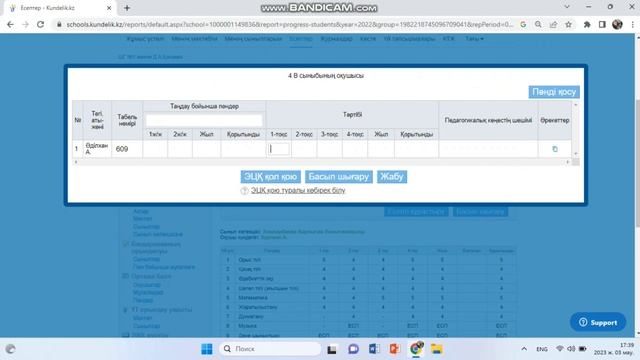Switch to Chrome on the taskbar

tap(416, 349)
